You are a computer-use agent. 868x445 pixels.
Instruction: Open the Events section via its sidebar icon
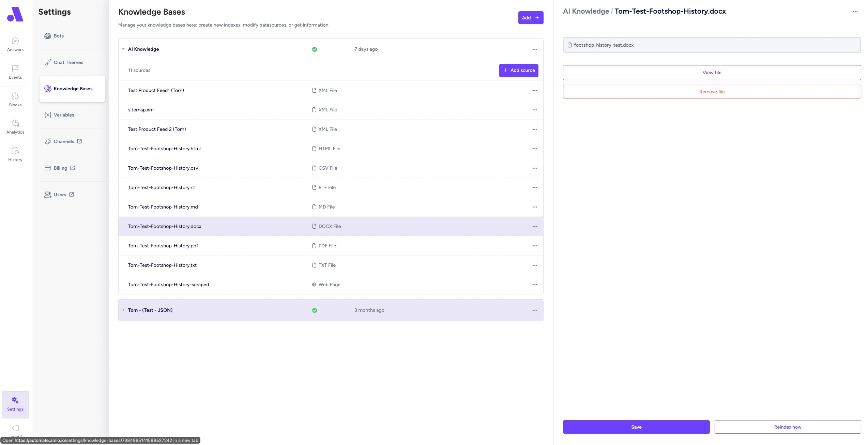[15, 72]
